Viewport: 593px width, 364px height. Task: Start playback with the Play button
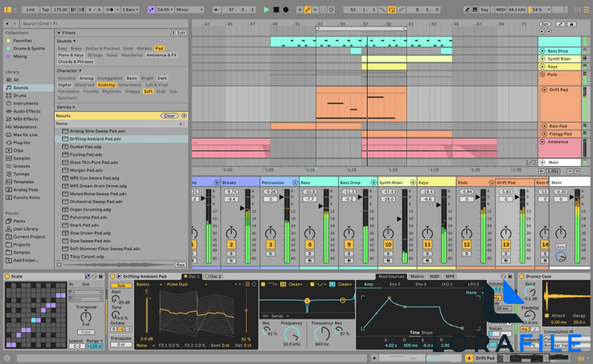tap(266, 10)
